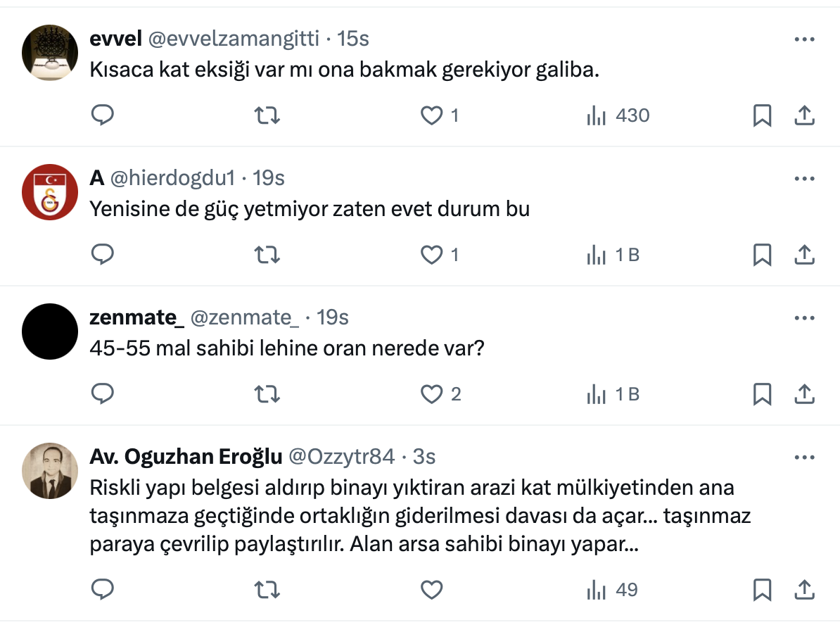
Task: Reply to zenmate_'s tweet
Action: click(103, 394)
